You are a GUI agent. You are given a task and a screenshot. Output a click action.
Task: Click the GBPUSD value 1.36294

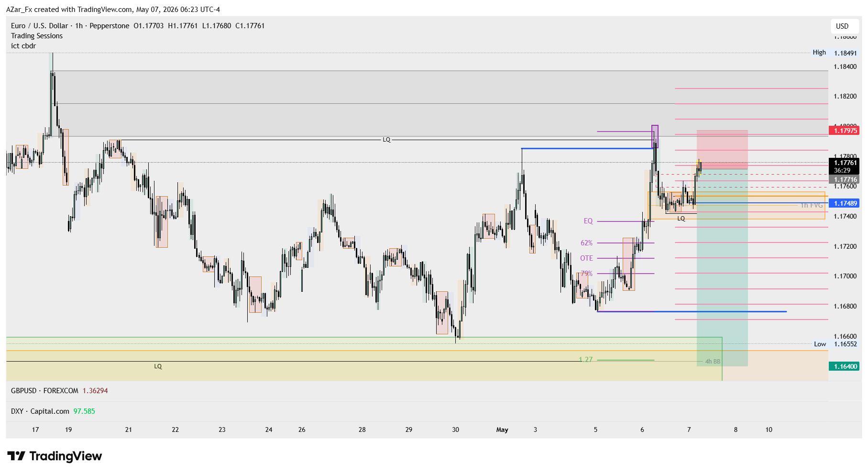click(95, 391)
